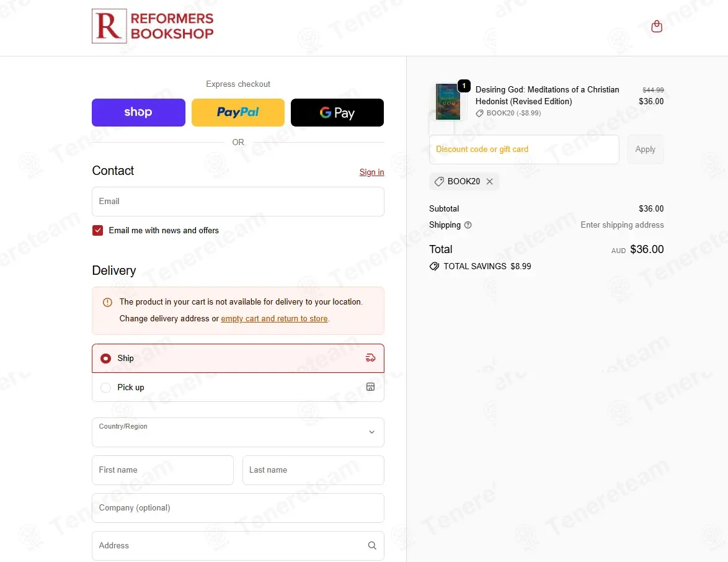728x562 pixels.
Task: Click the TOTAL SAVINGS $8.99 text
Action: [487, 267]
